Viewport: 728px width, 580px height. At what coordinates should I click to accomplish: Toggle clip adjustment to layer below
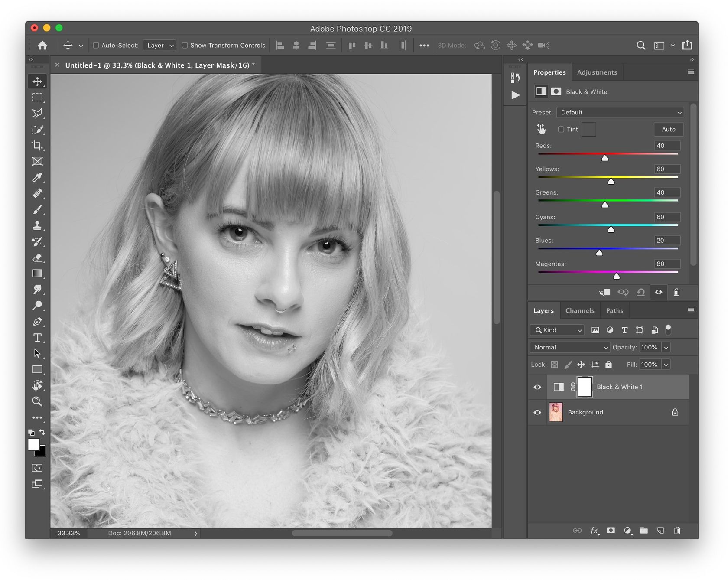tap(605, 292)
